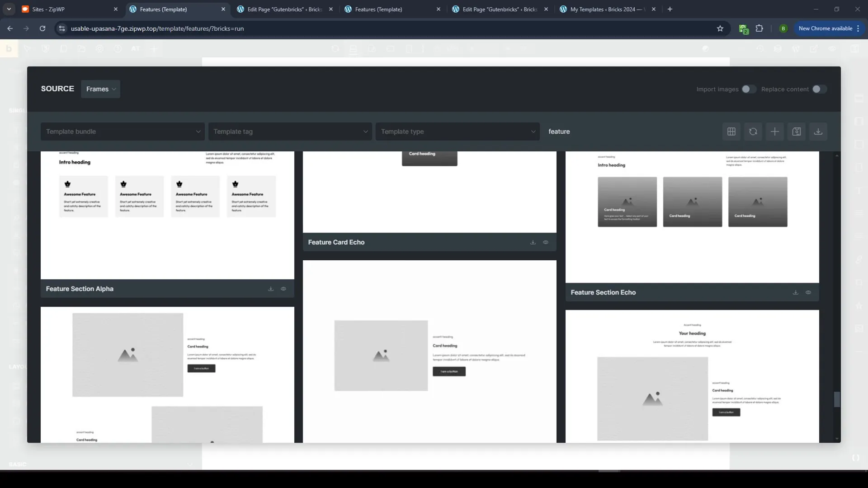Expand the Template type dropdown
The image size is (868, 488).
pos(458,131)
